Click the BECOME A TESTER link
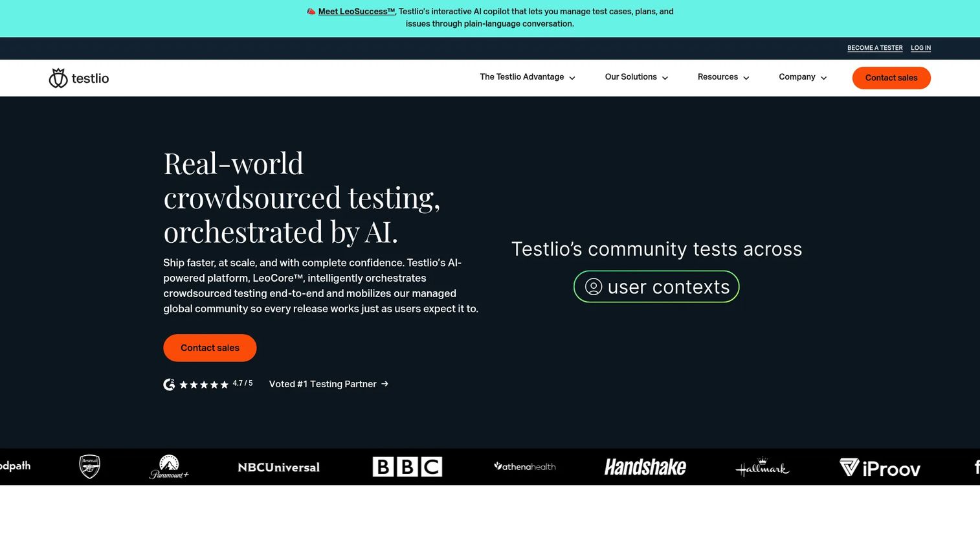Viewport: 980px width, 551px height. pyautogui.click(x=874, y=48)
